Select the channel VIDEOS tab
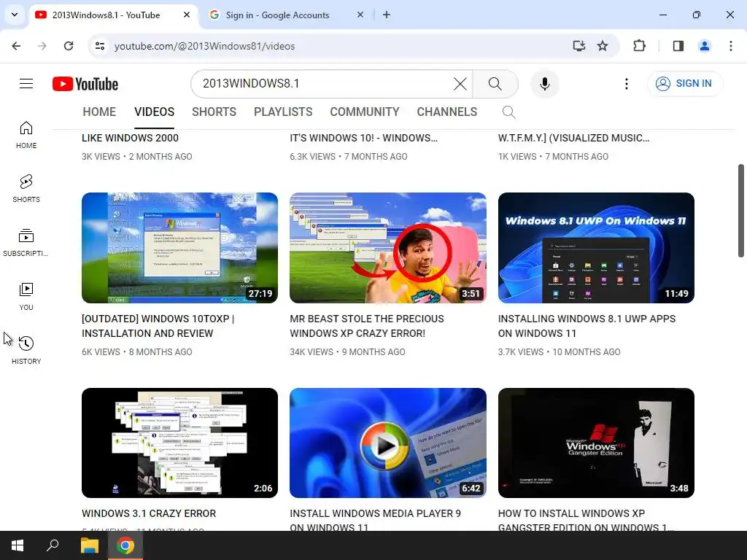Viewport: 747px width, 560px height. [x=155, y=112]
